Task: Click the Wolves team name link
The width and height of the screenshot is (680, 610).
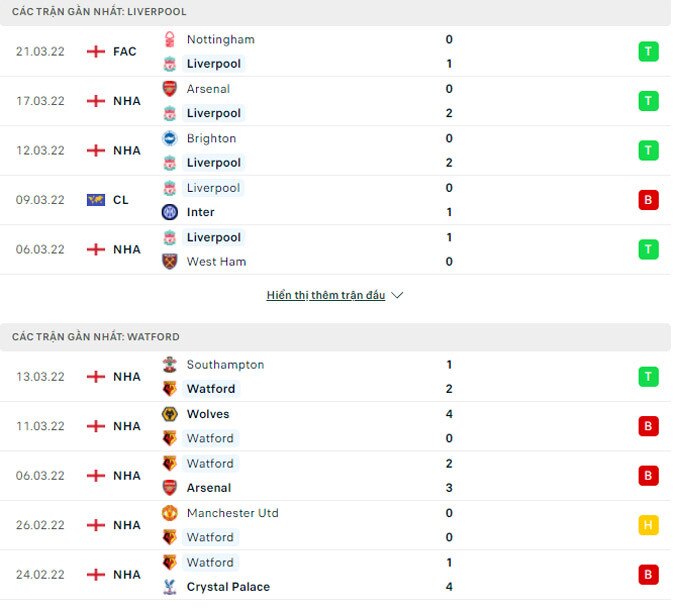Action: click(208, 414)
